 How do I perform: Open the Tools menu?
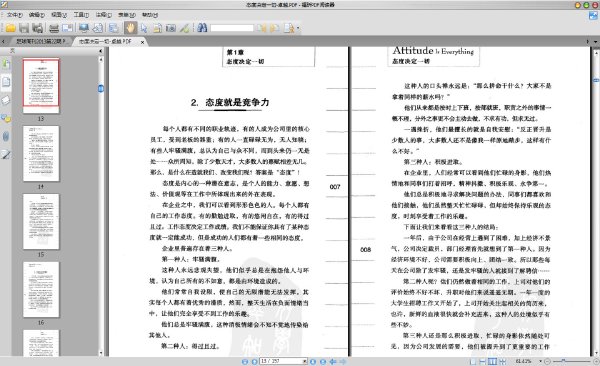click(x=81, y=15)
